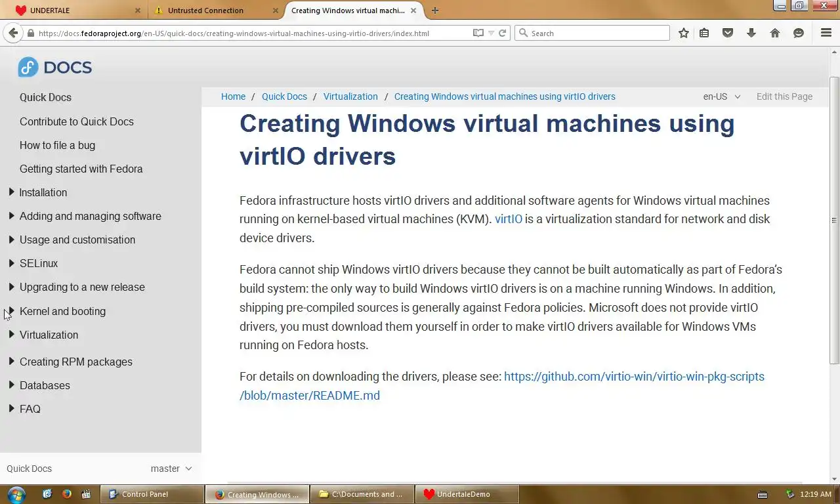Open a new tab with plus button
Screen dimensions: 840x504
435,10
